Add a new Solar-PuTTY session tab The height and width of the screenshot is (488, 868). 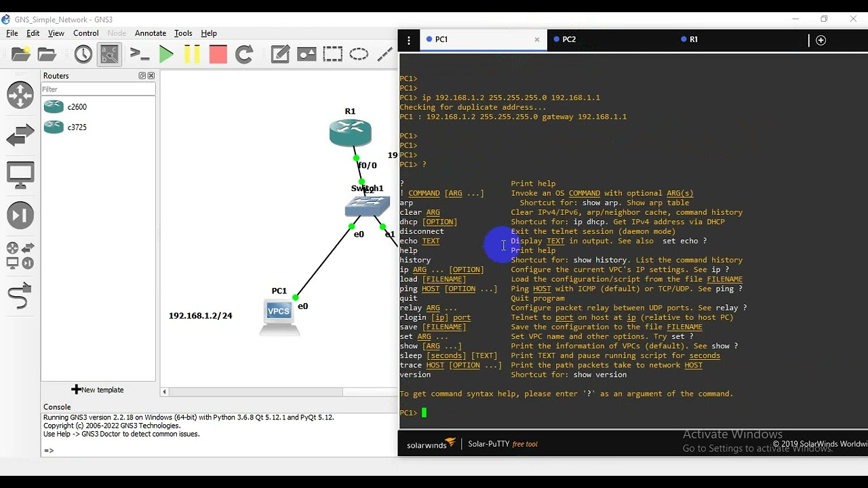[x=821, y=40]
